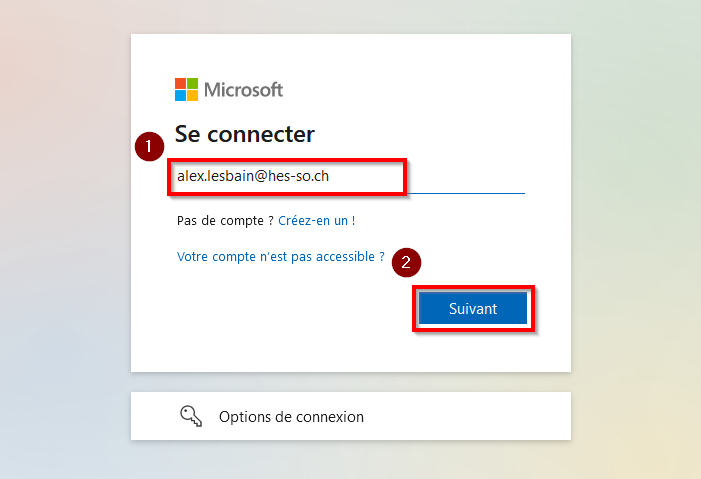Screen dimensions: 701x479
Task: Click the Se connecter heading
Action: coord(245,134)
